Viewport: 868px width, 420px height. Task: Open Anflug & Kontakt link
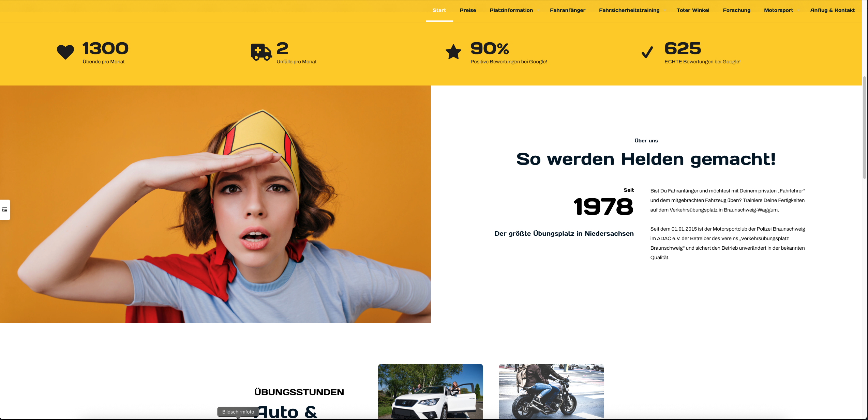[833, 10]
